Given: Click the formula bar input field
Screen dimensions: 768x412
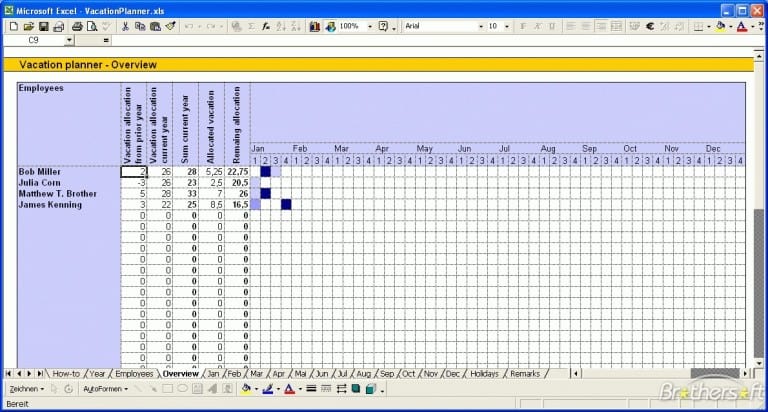Looking at the screenshot, I should (438, 41).
